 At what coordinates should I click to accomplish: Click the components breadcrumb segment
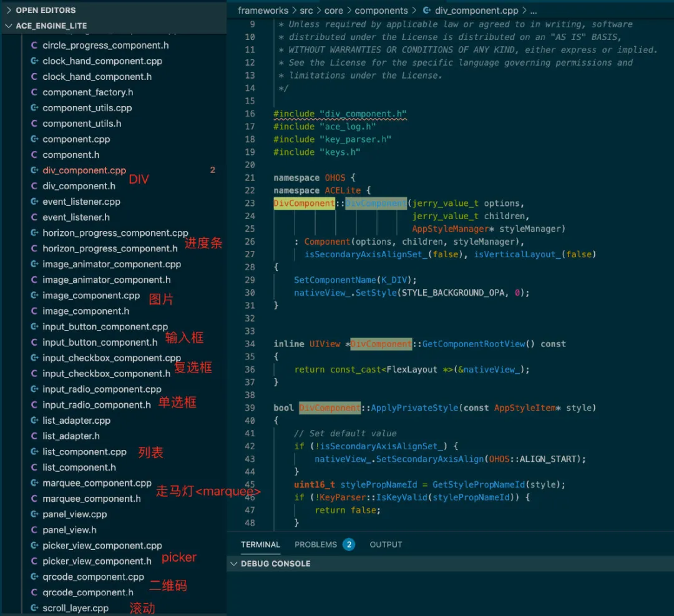(381, 11)
